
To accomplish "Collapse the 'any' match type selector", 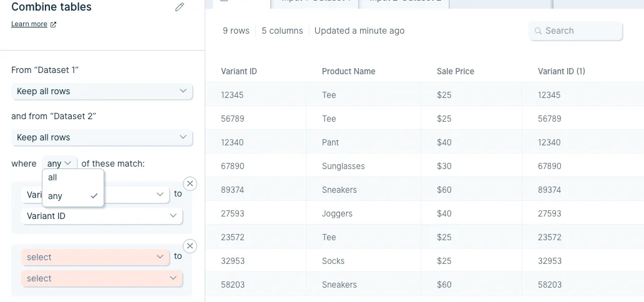I will pyautogui.click(x=59, y=163).
